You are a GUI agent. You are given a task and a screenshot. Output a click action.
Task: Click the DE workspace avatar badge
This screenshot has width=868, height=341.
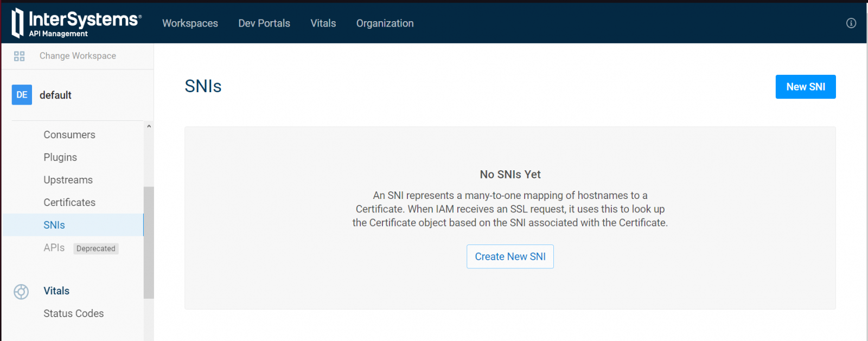22,95
